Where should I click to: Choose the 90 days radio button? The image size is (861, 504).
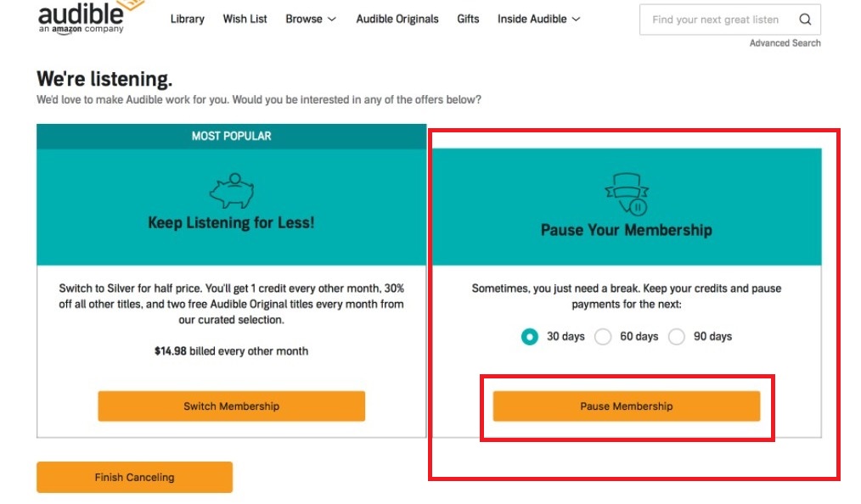677,337
